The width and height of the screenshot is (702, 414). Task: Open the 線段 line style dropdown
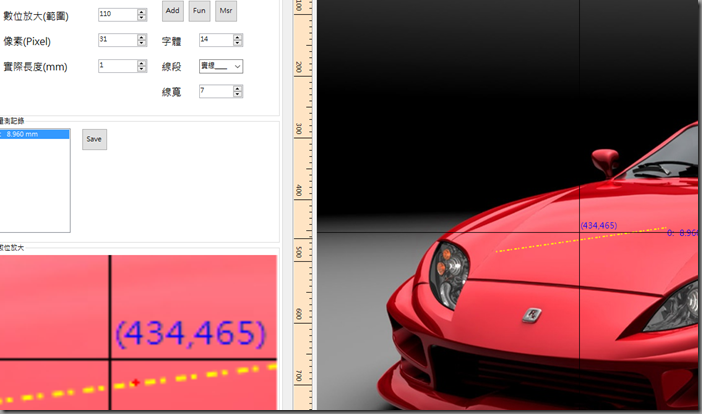pos(221,66)
